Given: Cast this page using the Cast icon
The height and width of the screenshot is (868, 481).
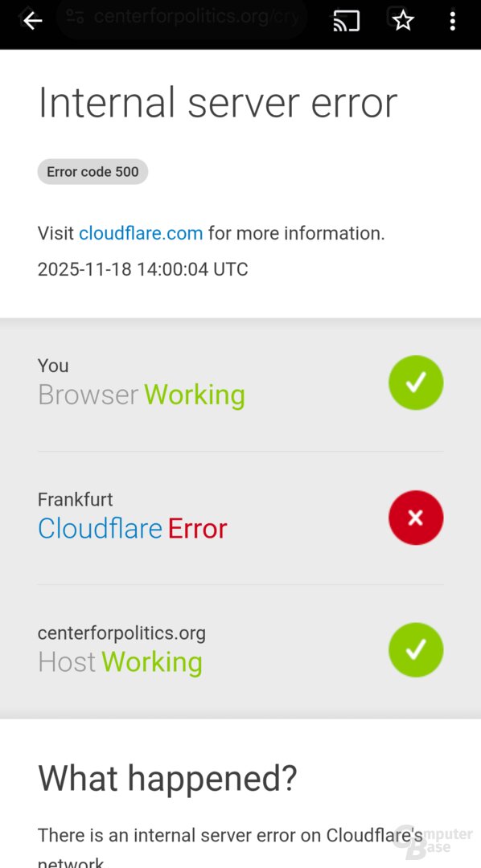Looking at the screenshot, I should pos(346,21).
